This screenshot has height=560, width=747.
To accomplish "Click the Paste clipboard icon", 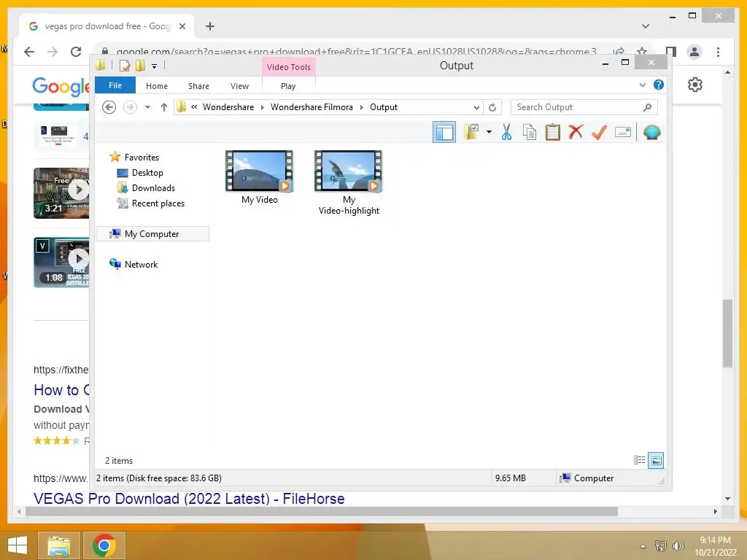I will pyautogui.click(x=553, y=132).
